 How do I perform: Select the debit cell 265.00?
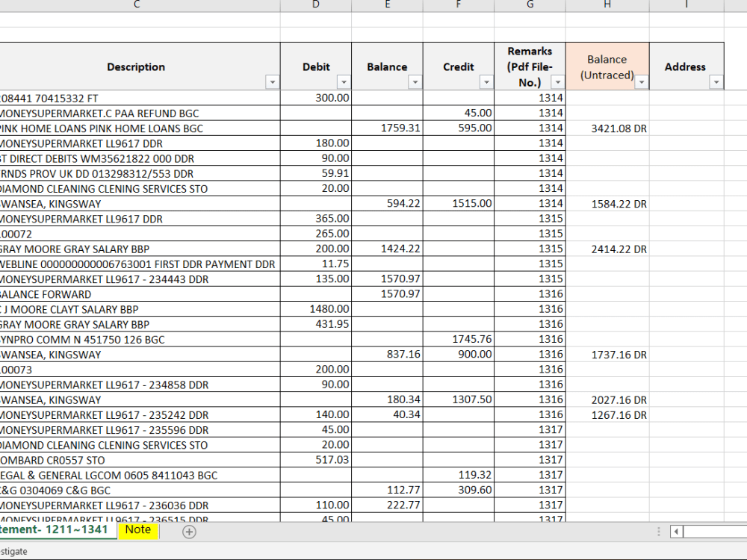[x=316, y=234]
